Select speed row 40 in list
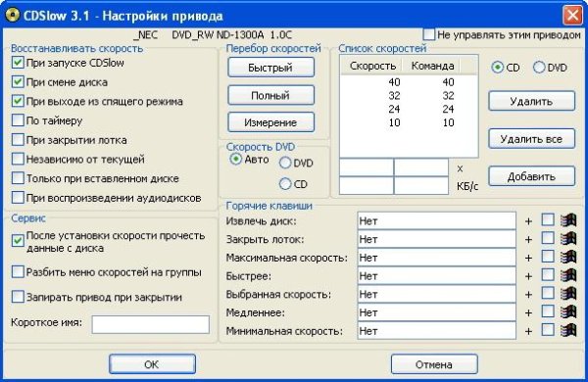 [x=409, y=81]
